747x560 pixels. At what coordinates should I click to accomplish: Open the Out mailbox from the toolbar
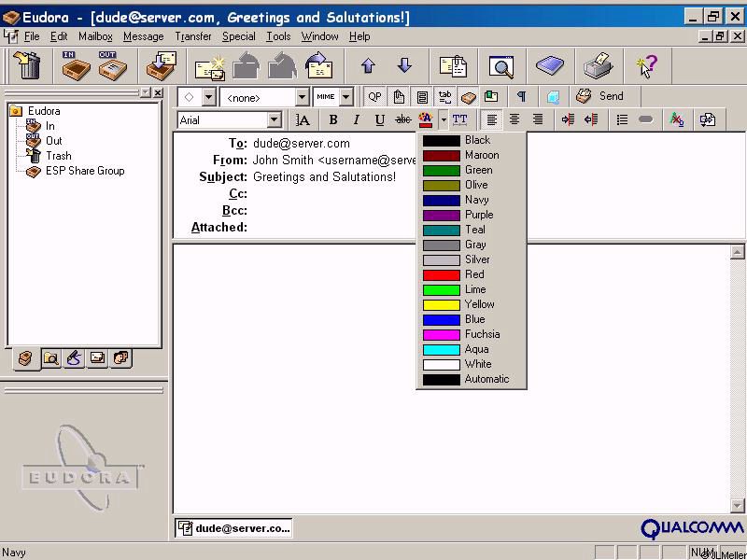(112, 65)
